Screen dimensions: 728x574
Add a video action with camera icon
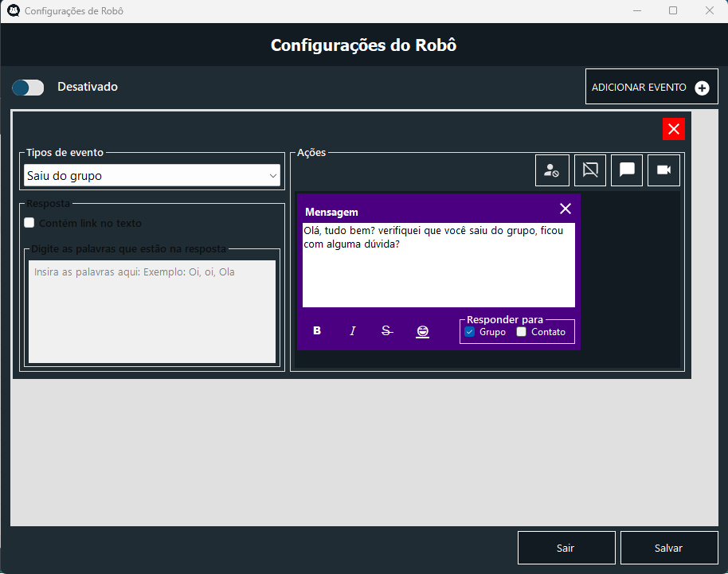pyautogui.click(x=663, y=170)
